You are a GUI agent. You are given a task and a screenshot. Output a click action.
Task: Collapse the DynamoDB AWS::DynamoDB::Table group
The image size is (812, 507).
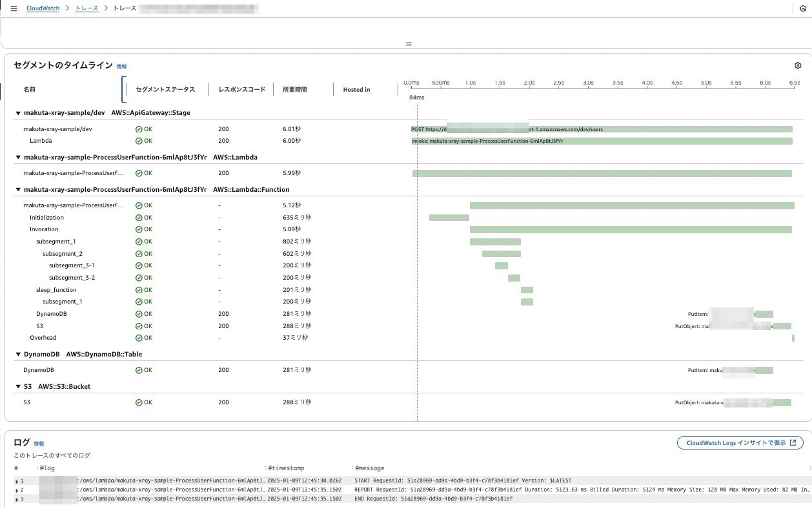pos(18,355)
